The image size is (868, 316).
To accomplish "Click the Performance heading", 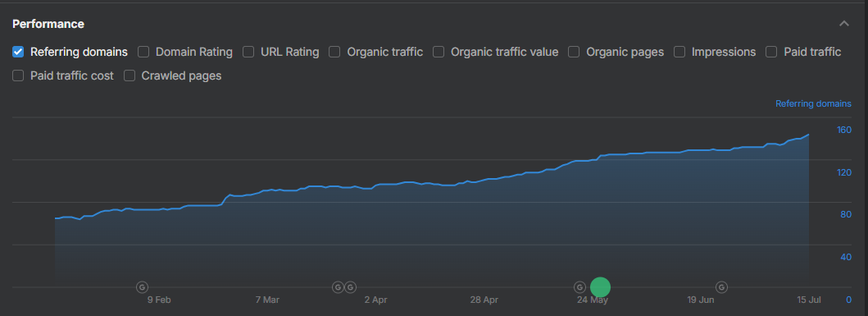I will coord(48,24).
